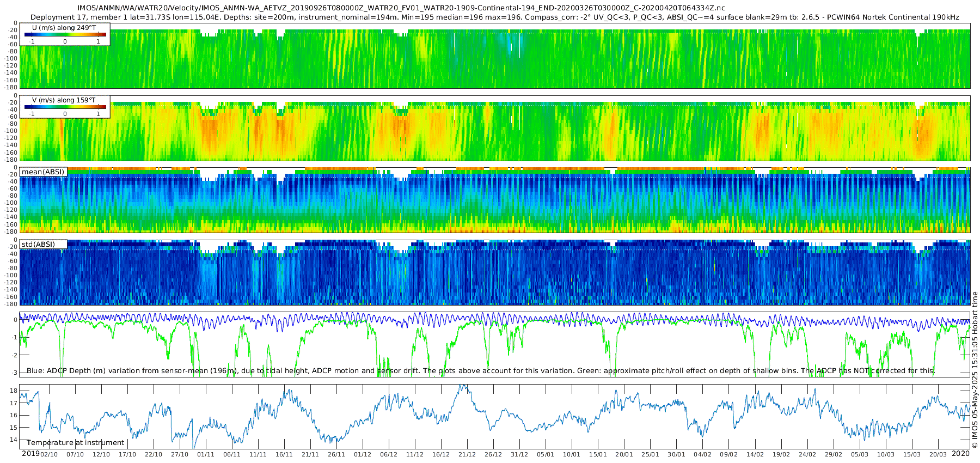
Task: Click the 20/03 date tick mark
Action: 938,454
